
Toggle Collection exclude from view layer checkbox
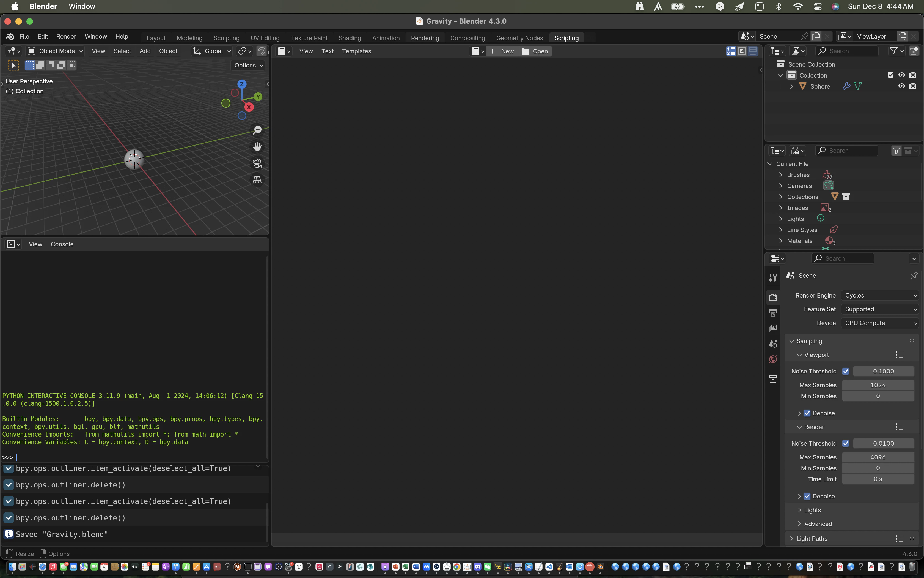click(890, 75)
